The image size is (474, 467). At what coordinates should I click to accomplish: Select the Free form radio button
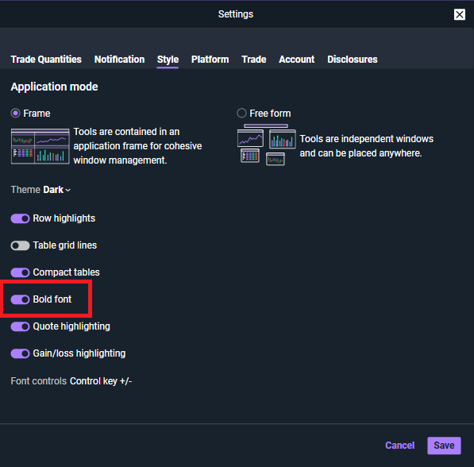pos(241,113)
